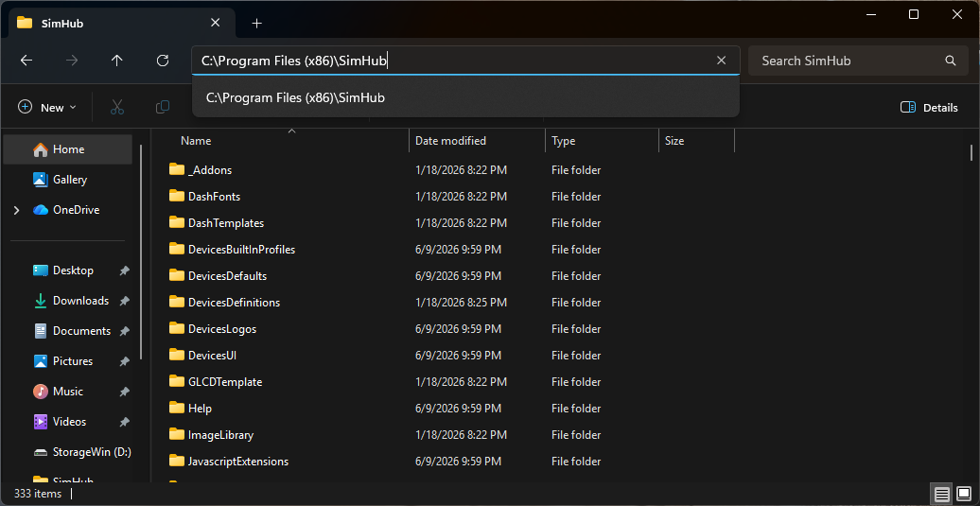This screenshot has height=506, width=980.
Task: Click the Help folder icon
Action: (x=177, y=408)
